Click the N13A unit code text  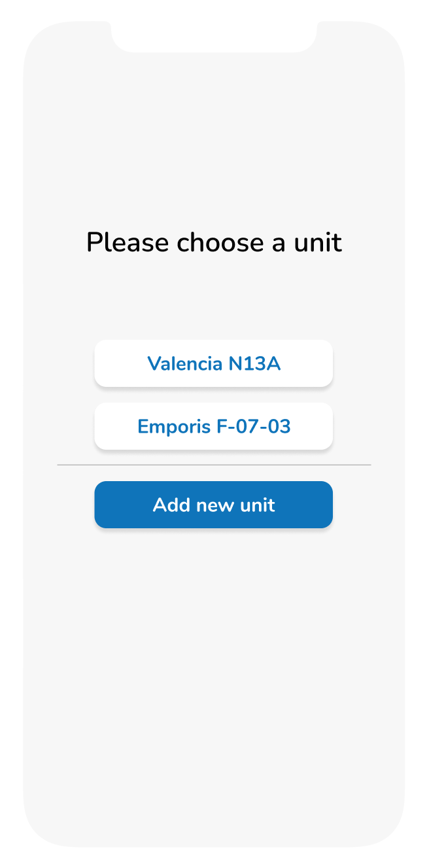click(x=254, y=363)
